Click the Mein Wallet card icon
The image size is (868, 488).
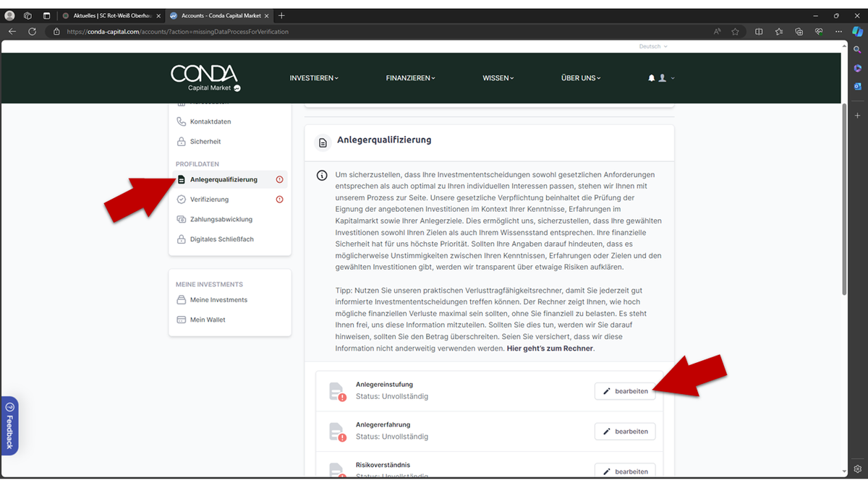coord(182,320)
